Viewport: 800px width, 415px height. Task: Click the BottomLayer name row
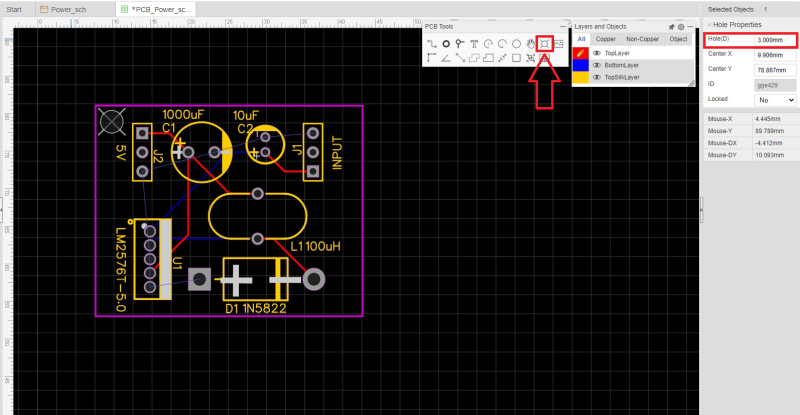621,65
